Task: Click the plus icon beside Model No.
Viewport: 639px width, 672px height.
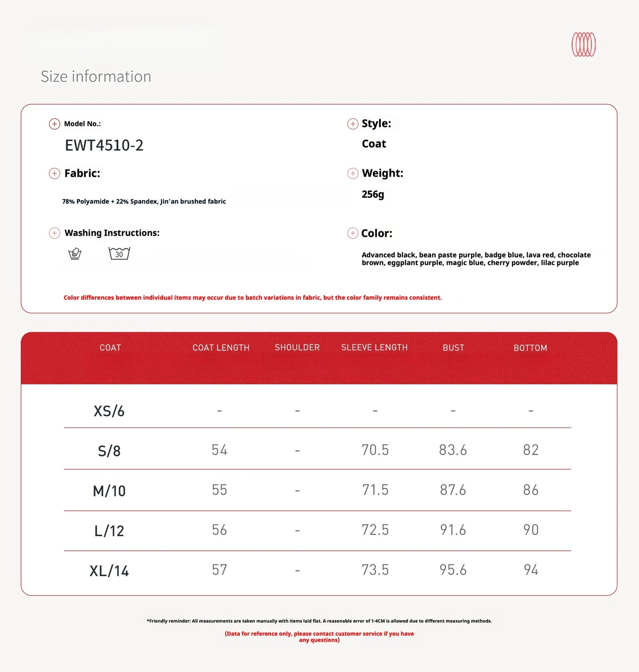Action: (54, 124)
